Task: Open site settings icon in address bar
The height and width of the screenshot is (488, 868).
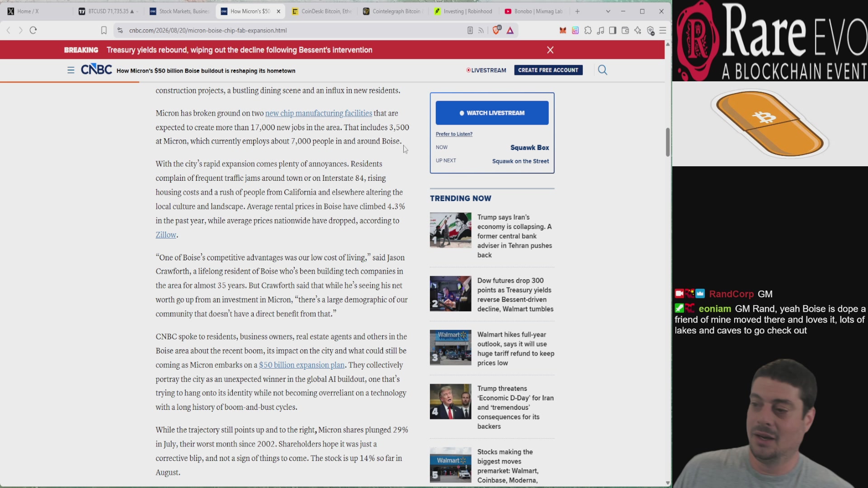Action: 120,30
